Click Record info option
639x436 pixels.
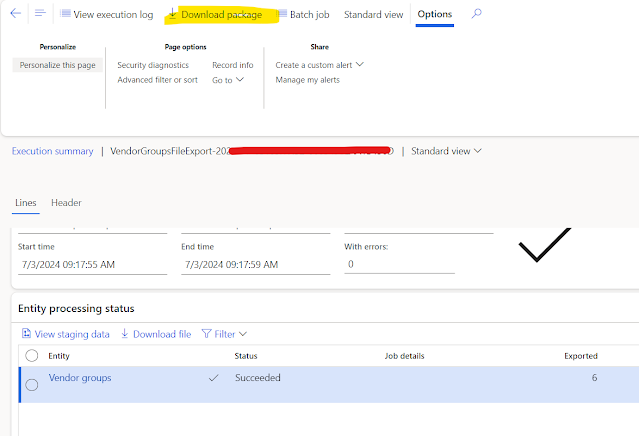(233, 65)
